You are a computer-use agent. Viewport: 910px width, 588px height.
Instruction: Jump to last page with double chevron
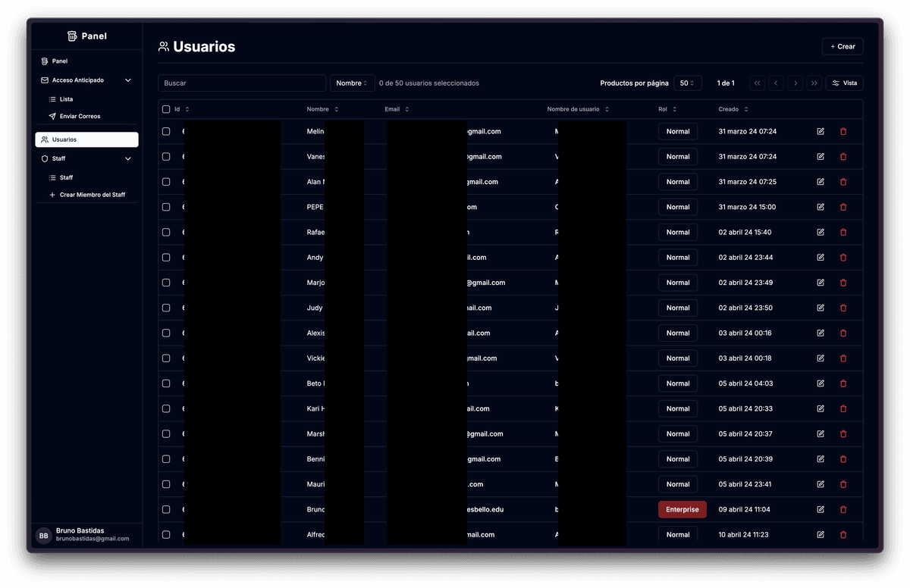coord(814,83)
